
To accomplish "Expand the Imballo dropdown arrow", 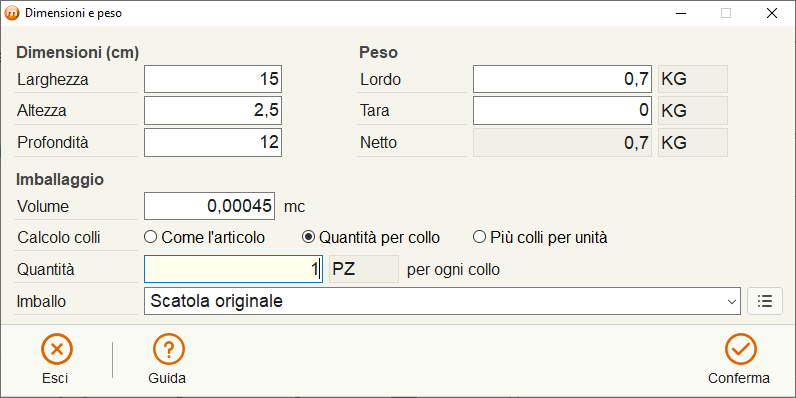I will pos(732,302).
